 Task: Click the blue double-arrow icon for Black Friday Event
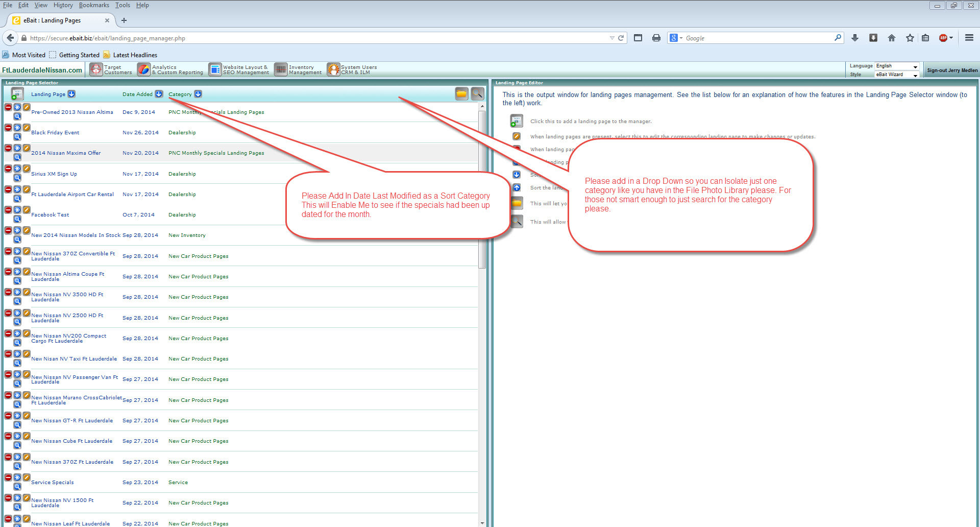[17, 128]
